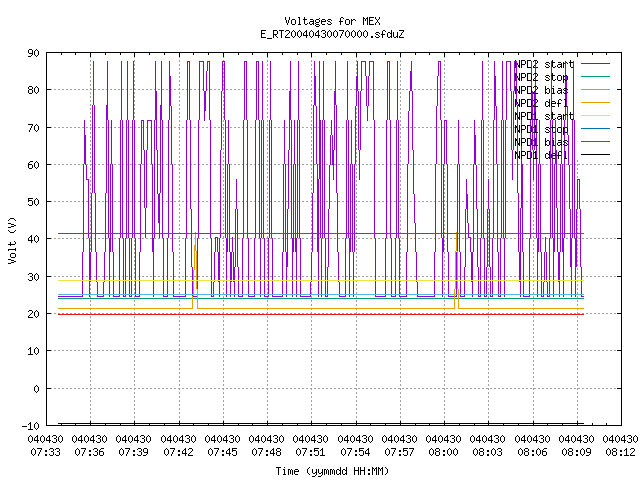640x480 pixels.
Task: Click the x-axis time label 07:57
Action: click(400, 452)
